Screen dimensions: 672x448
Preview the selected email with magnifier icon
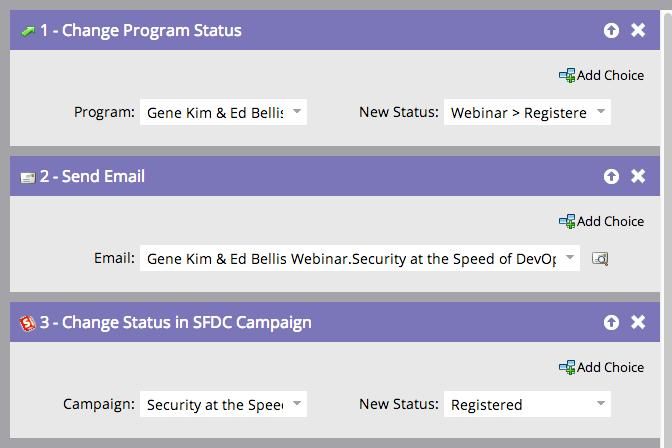tap(600, 259)
